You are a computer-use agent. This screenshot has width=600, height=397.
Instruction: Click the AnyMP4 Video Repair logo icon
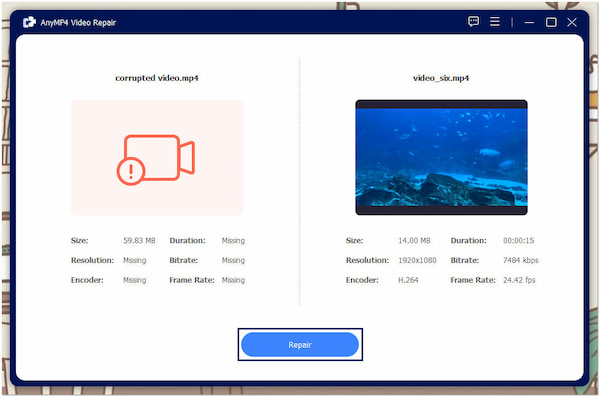click(29, 22)
